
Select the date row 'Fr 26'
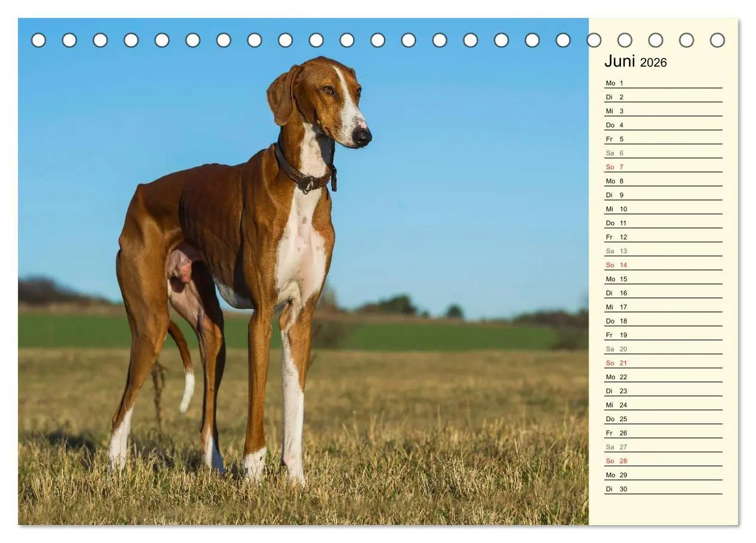coord(663,433)
